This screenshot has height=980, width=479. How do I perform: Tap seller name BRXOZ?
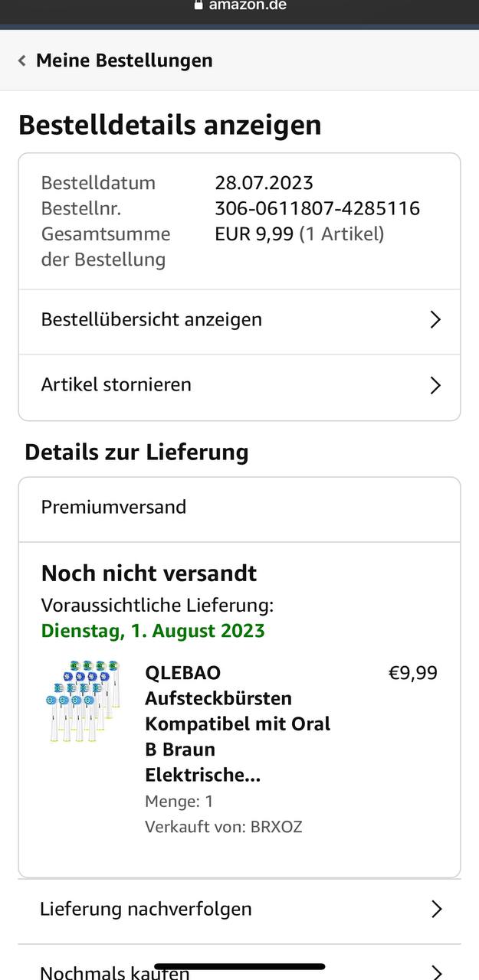point(276,827)
